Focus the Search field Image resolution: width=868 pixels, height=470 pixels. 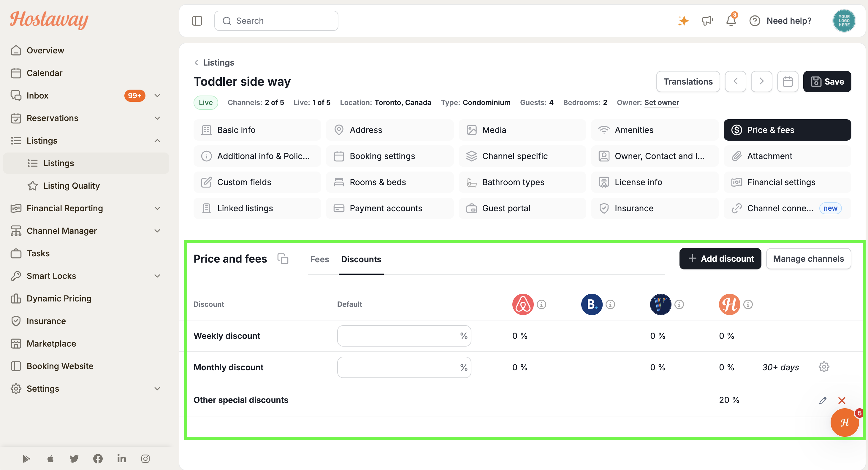pos(276,21)
